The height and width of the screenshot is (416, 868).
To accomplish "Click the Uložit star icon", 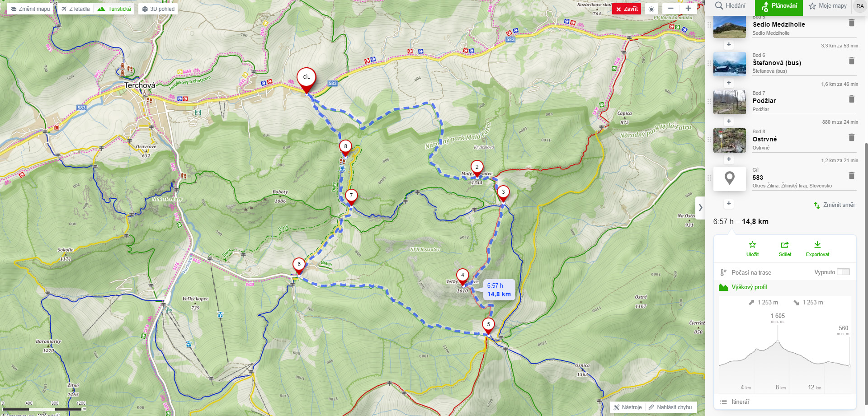I will [x=752, y=245].
